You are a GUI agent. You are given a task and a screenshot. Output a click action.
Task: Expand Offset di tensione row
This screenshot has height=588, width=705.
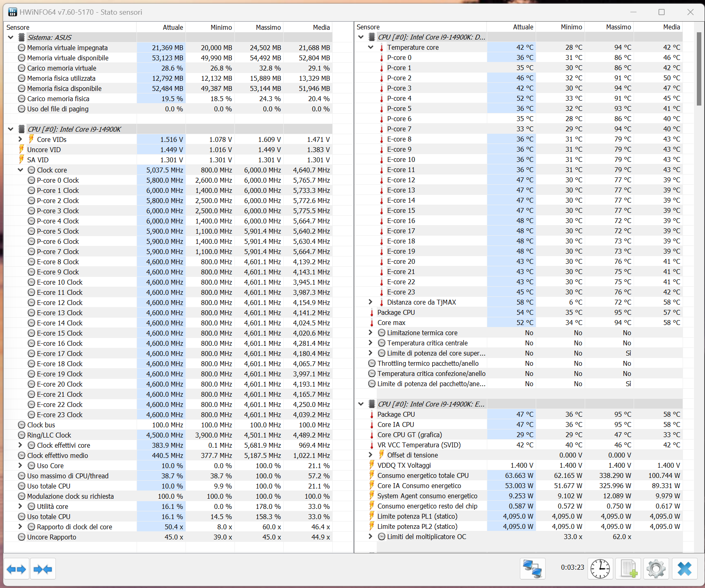pyautogui.click(x=371, y=455)
